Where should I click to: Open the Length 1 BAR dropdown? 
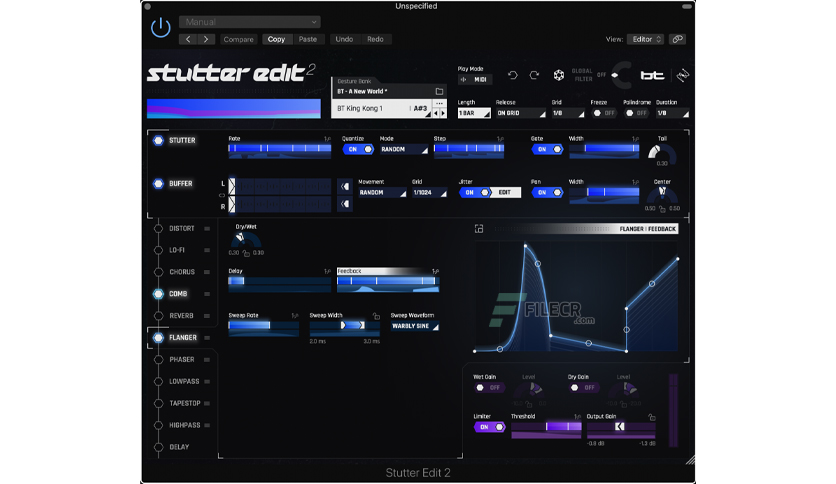coord(473,113)
